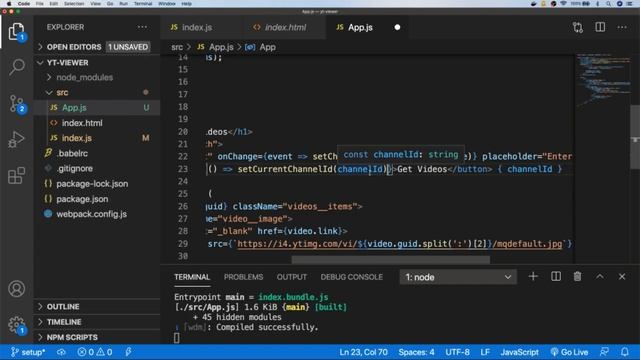Change language mode from JavaScript
This screenshot has height=360, width=640.
pyautogui.click(x=519, y=352)
